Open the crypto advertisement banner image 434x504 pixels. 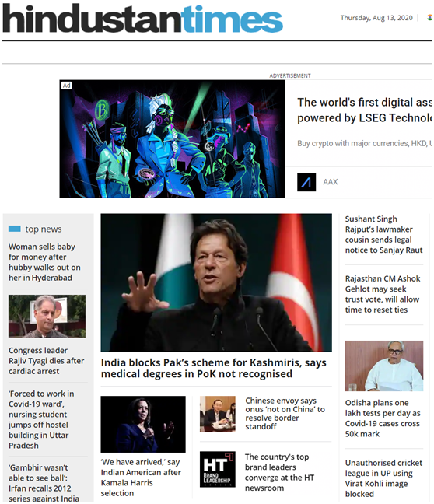click(173, 139)
